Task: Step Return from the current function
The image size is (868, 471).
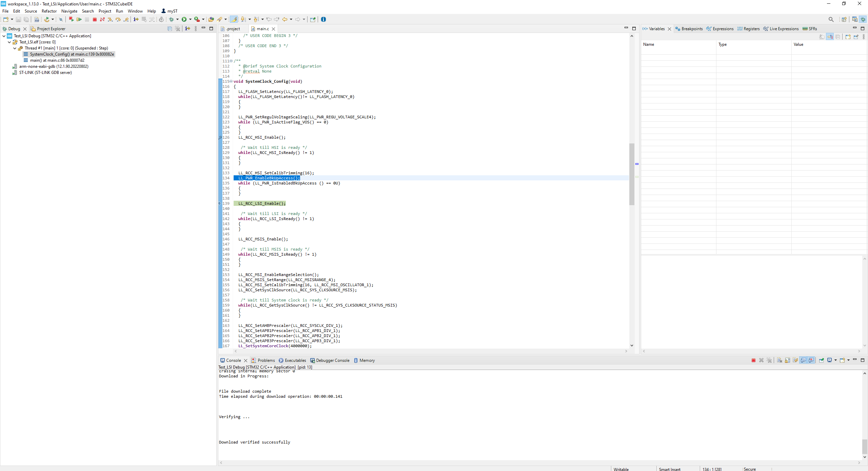Action: tap(126, 19)
